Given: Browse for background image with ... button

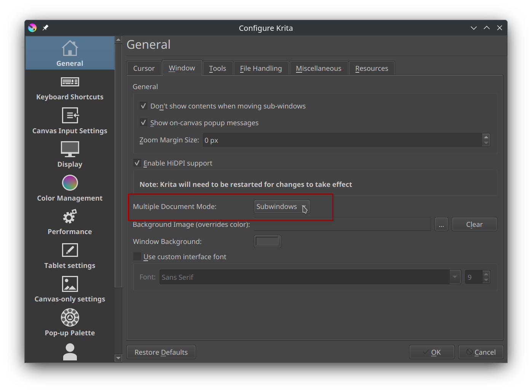Looking at the screenshot, I should 441,225.
